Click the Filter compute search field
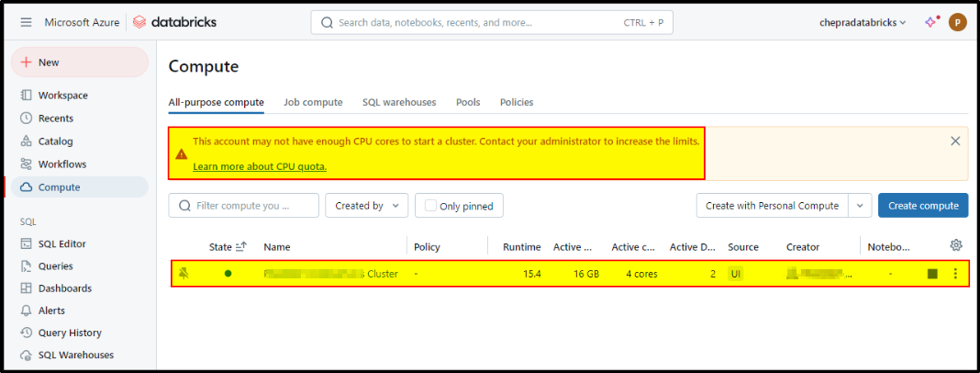 244,205
